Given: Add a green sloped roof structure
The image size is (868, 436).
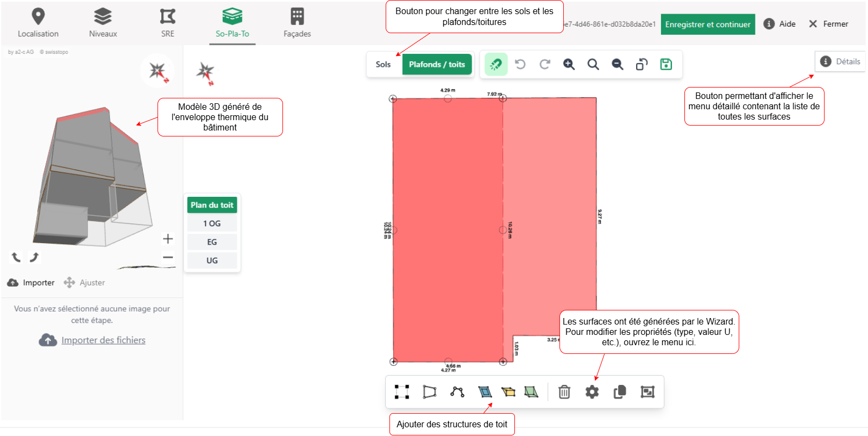Looking at the screenshot, I should click(531, 392).
